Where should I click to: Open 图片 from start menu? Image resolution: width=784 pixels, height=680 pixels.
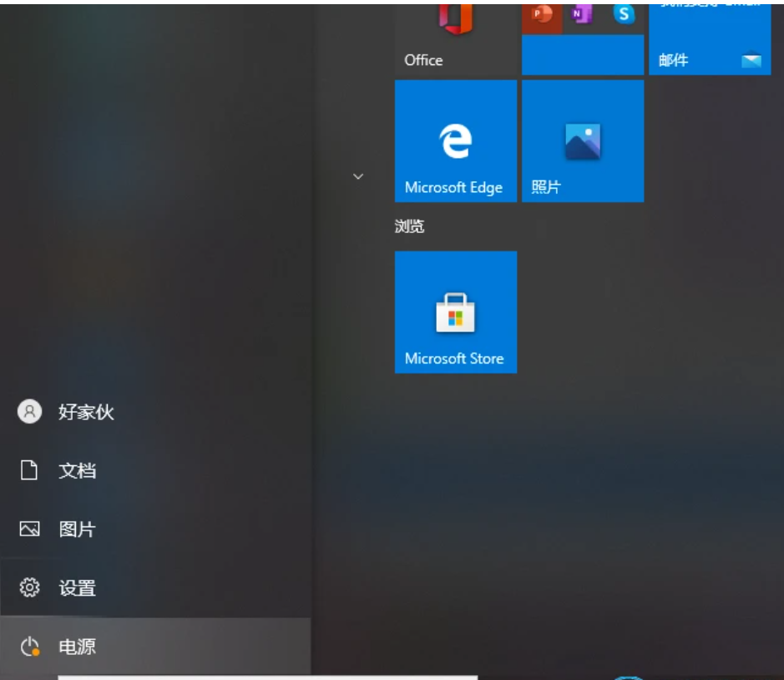pyautogui.click(x=155, y=529)
